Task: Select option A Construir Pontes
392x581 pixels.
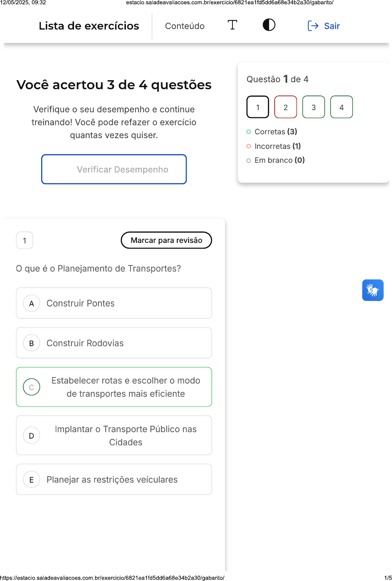Action: coord(114,303)
